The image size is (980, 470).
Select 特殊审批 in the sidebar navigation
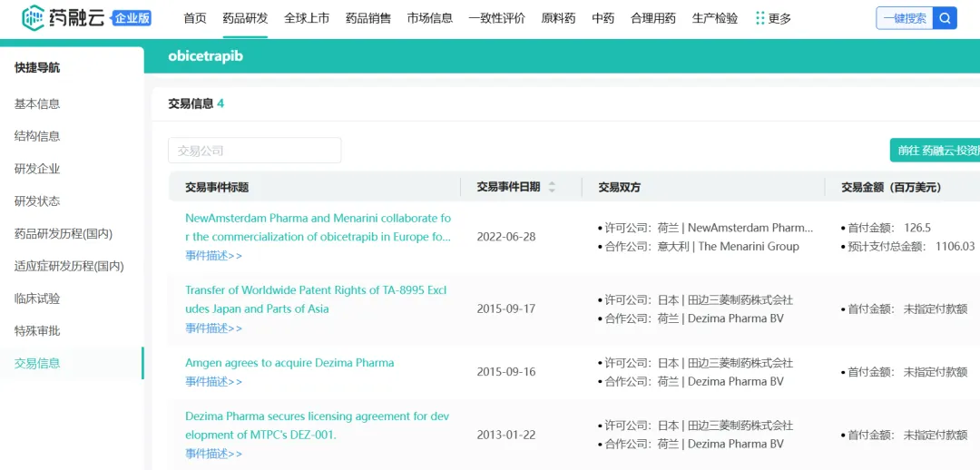tap(37, 331)
